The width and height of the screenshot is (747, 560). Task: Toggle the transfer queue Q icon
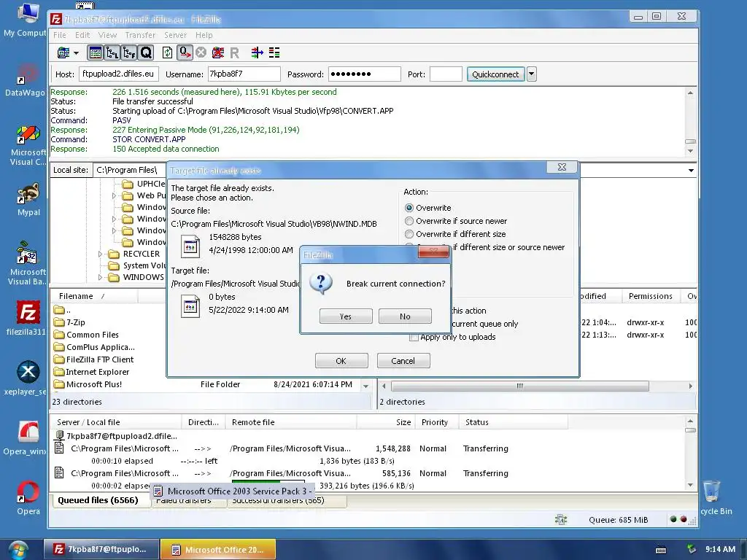pyautogui.click(x=146, y=52)
